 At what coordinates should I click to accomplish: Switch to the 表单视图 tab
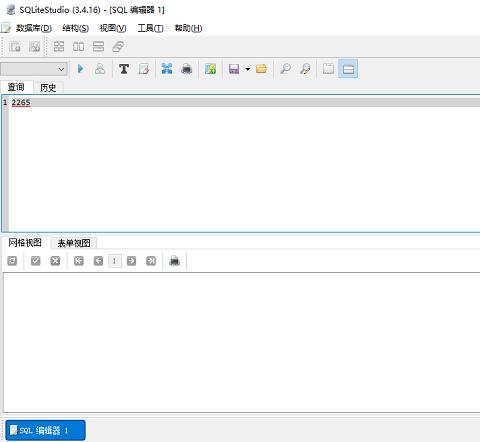tap(74, 243)
